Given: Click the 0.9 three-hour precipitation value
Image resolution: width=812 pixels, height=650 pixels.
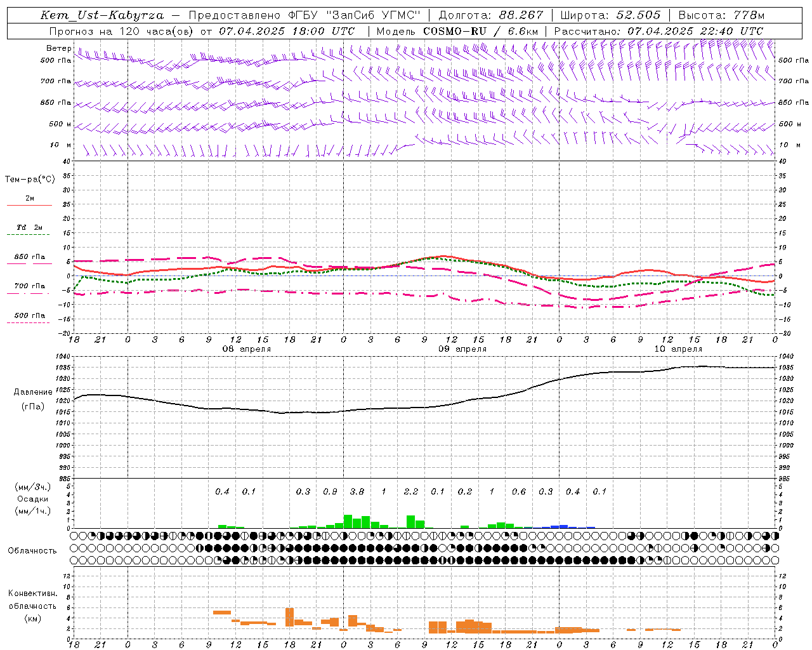Looking at the screenshot, I should pyautogui.click(x=330, y=491).
